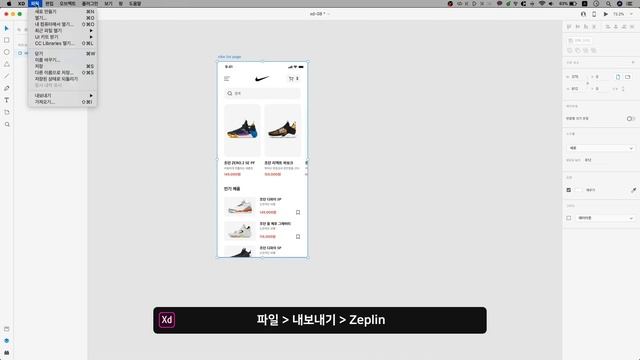Click the Repeat Grid button

click(579, 40)
